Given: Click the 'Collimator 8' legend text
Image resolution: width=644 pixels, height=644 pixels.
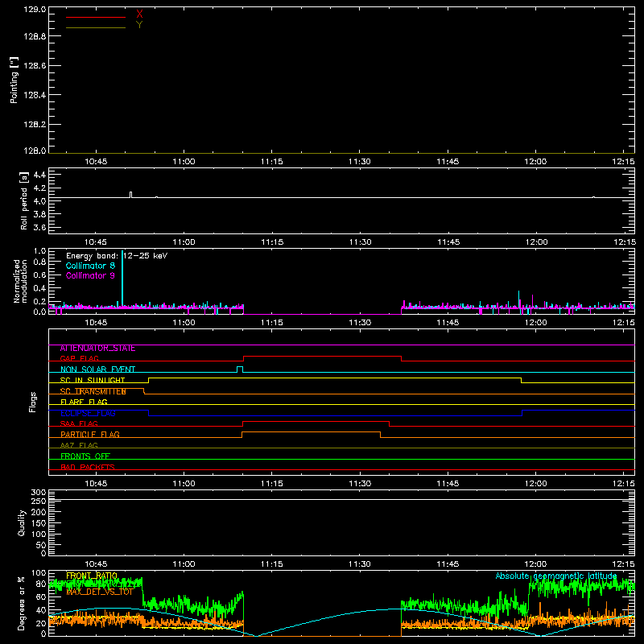Looking at the screenshot, I should tap(90, 266).
